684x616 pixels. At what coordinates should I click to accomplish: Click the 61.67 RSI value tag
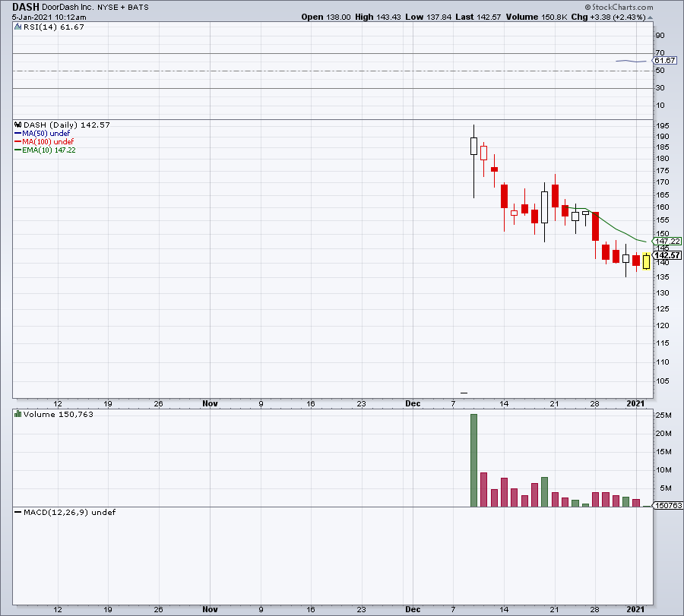click(x=665, y=61)
